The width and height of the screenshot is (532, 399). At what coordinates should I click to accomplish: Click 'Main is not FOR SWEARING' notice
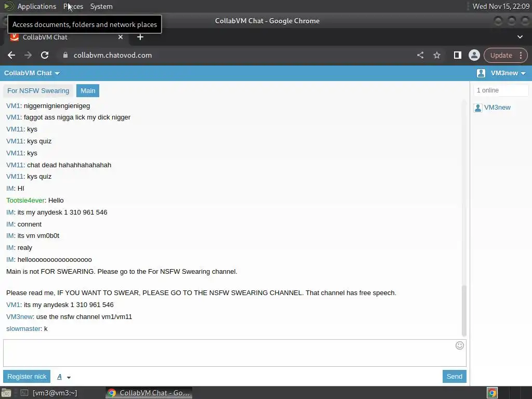pyautogui.click(x=122, y=272)
